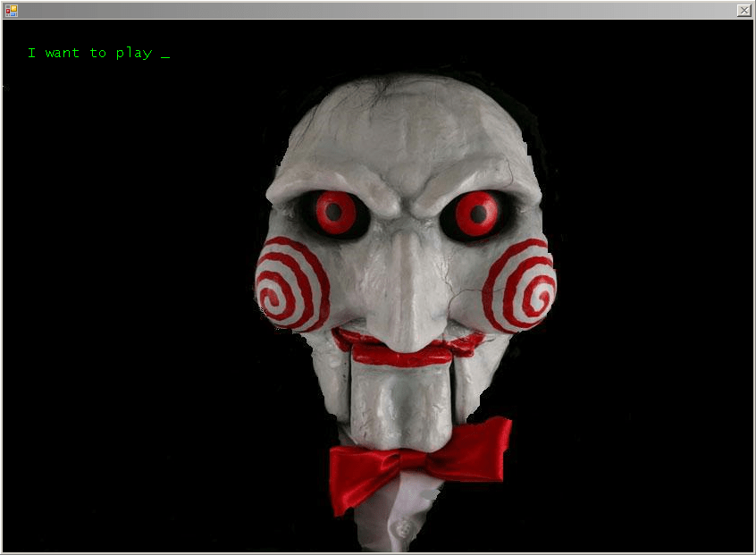Click the application icon in the title bar
The width and height of the screenshot is (756, 555).
pos(12,9)
